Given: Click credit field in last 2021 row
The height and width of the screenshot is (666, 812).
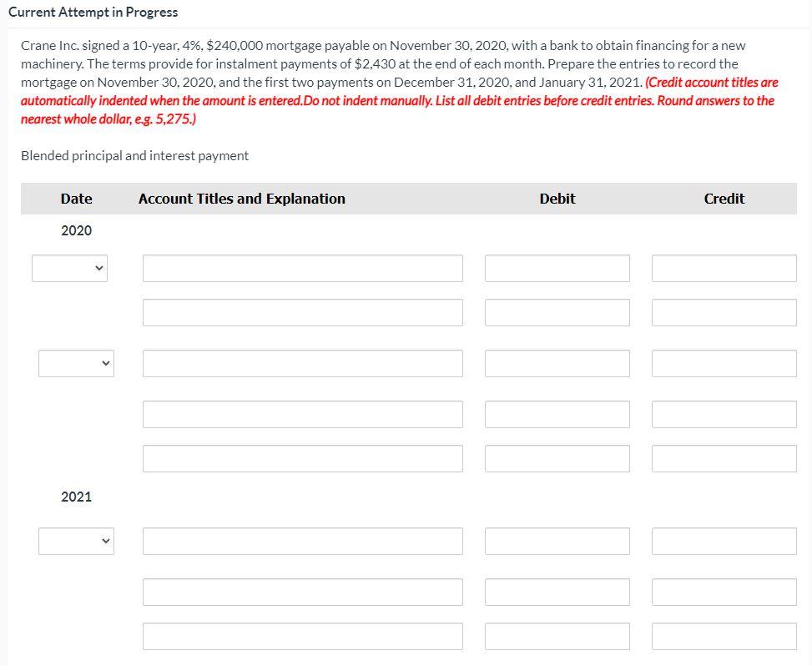Looking at the screenshot, I should click(724, 637).
